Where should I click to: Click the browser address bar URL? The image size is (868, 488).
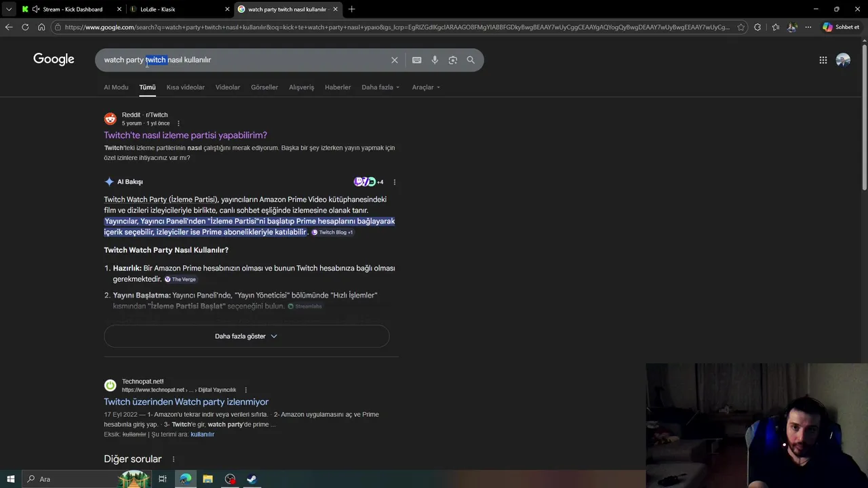pos(397,27)
